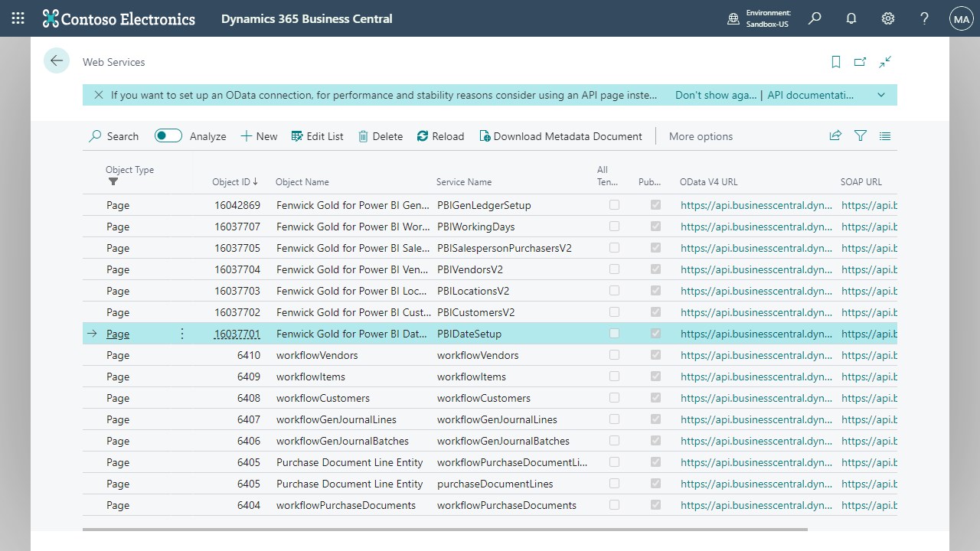Open OData V4 URL for purchaseDocumentLines
This screenshot has height=551, width=980.
point(756,484)
